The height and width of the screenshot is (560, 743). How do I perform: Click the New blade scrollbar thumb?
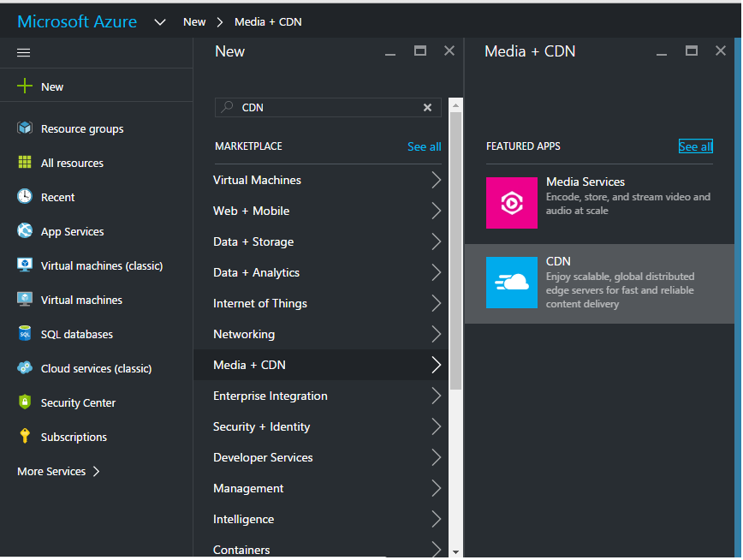(x=455, y=251)
